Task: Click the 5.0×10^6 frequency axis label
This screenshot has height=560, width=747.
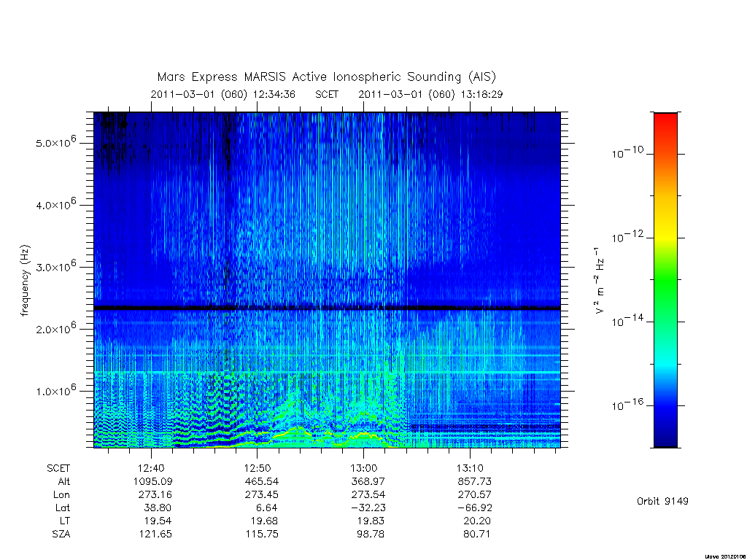Action: 55,142
